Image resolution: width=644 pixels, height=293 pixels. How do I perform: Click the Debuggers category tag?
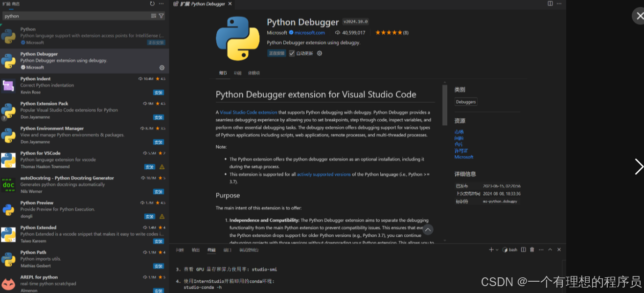point(465,102)
